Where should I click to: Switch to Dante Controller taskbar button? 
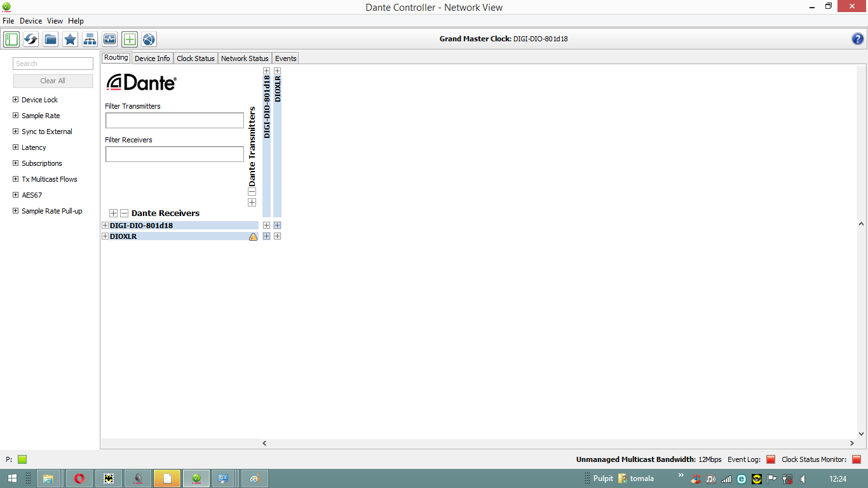(196, 478)
